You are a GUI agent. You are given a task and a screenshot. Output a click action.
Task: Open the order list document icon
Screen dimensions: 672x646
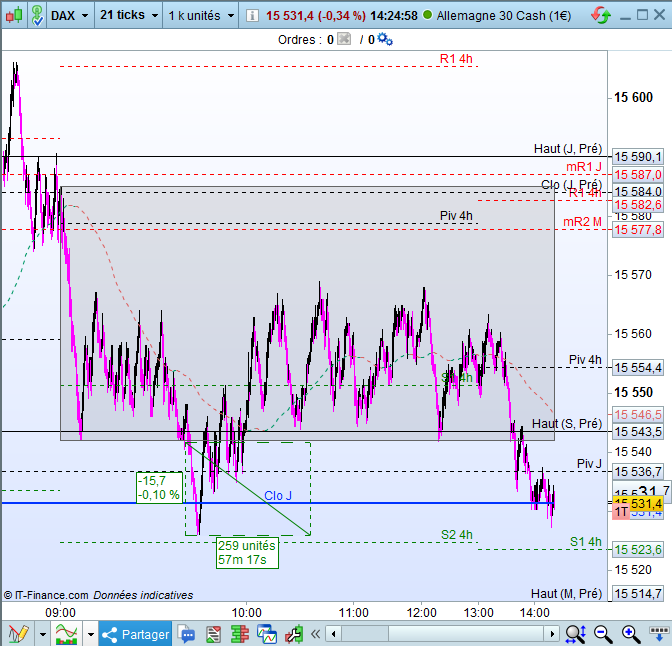(x=213, y=634)
